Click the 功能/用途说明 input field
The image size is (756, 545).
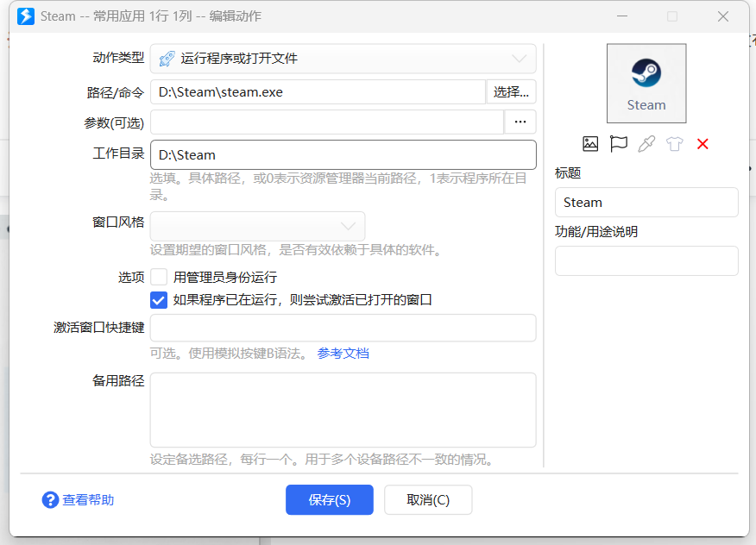click(646, 260)
